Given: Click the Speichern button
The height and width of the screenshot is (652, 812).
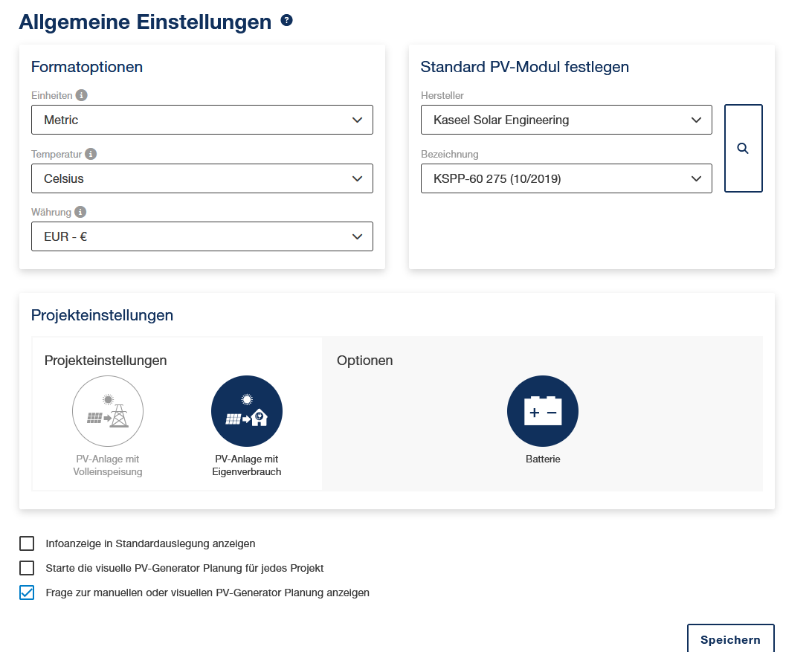Looking at the screenshot, I should (x=730, y=639).
